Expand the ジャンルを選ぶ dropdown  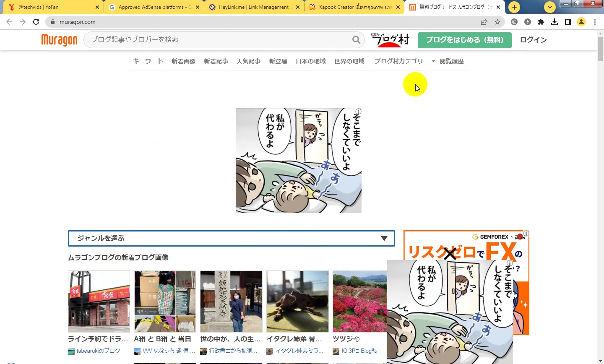point(232,238)
